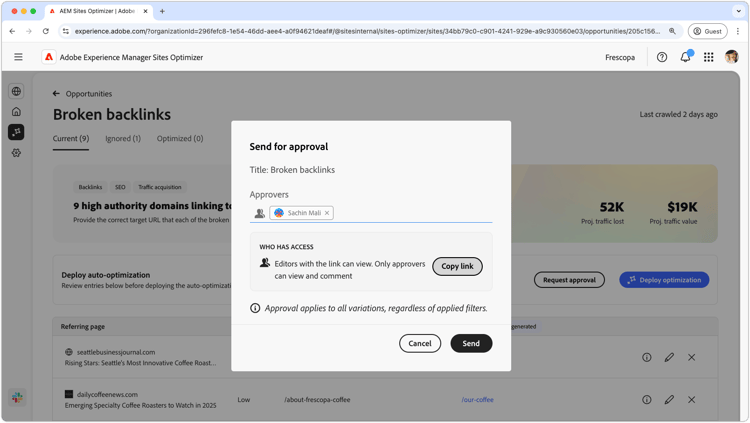Click Request approval button
This screenshot has width=750, height=423.
(x=569, y=280)
